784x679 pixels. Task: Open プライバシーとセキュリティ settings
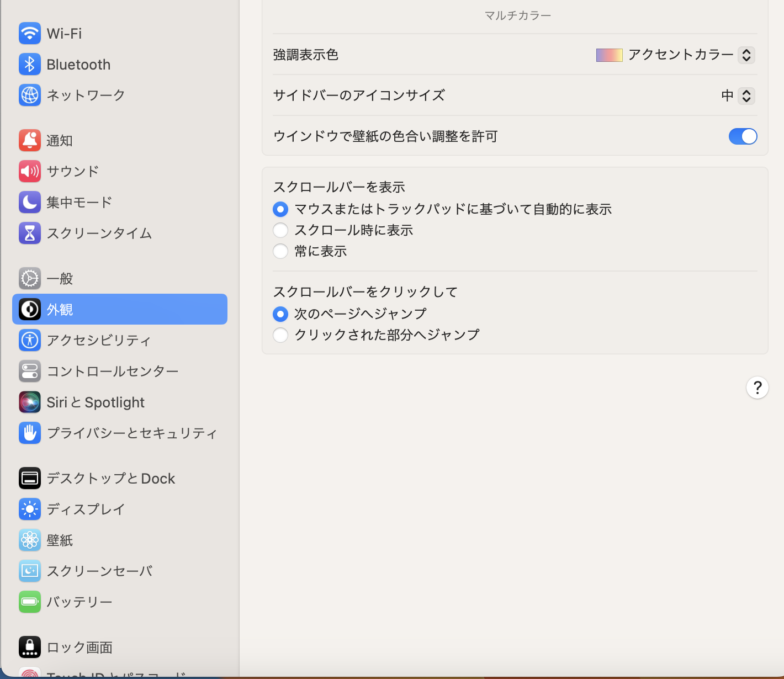pyautogui.click(x=120, y=433)
